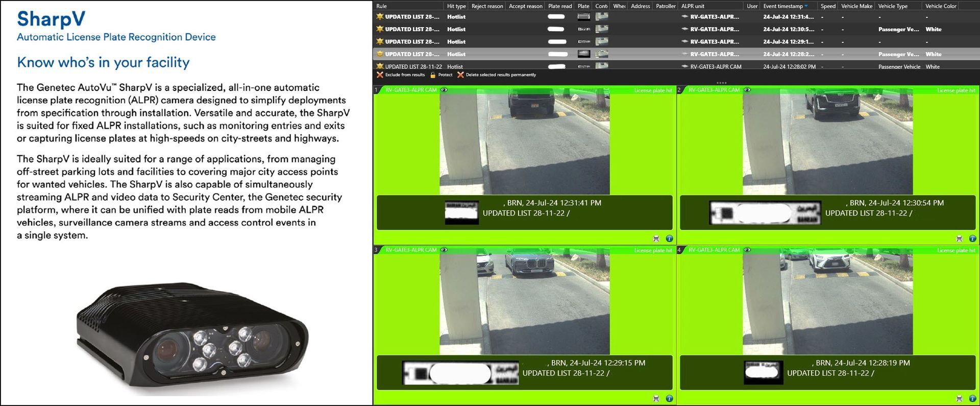Sort by the Hit type column header
Viewport: 980px width, 406px height.
point(456,6)
